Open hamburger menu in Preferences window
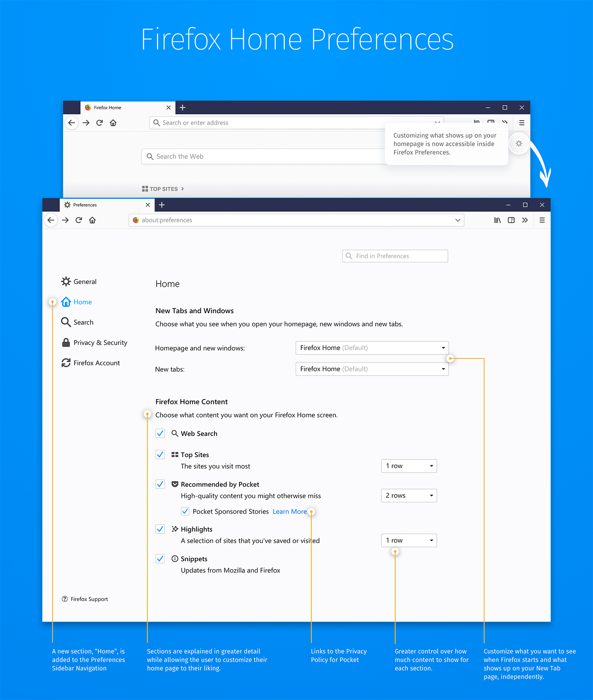This screenshot has height=700, width=593. coord(542,220)
